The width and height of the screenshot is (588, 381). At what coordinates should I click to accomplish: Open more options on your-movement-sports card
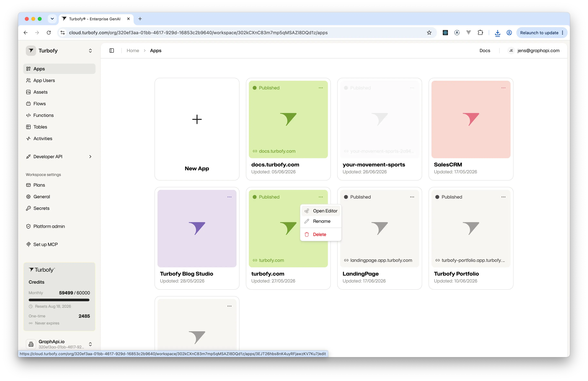pyautogui.click(x=412, y=88)
